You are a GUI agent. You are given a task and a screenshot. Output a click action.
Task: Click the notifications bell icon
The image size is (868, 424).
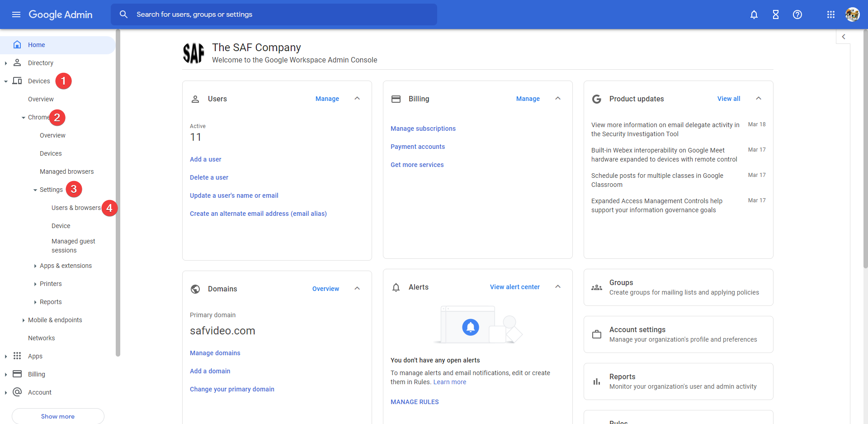[x=754, y=14]
